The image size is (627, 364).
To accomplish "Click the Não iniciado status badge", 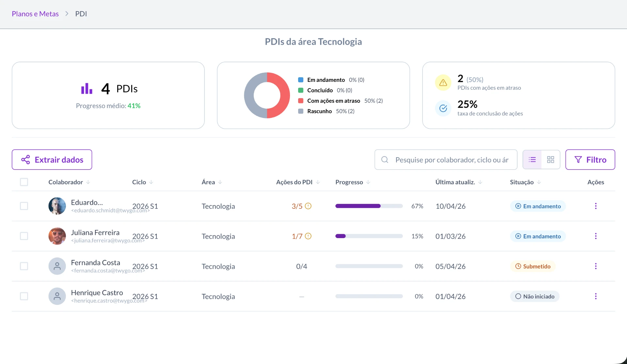I will pyautogui.click(x=535, y=296).
